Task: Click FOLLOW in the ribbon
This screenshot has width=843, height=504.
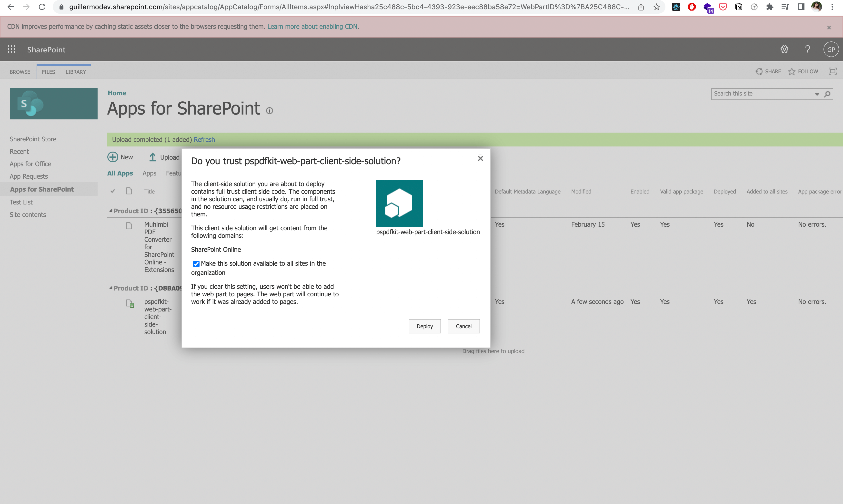Action: [803, 71]
